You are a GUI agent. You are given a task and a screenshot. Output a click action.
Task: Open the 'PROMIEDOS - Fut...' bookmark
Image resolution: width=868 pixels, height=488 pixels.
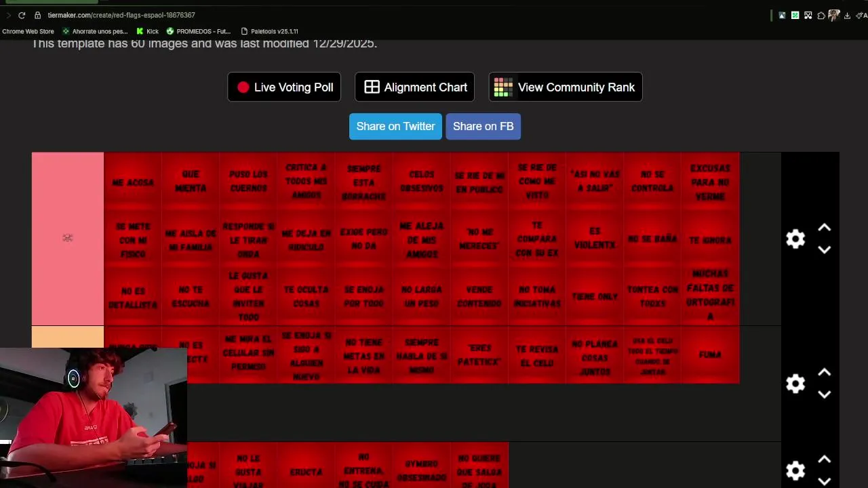pyautogui.click(x=199, y=31)
